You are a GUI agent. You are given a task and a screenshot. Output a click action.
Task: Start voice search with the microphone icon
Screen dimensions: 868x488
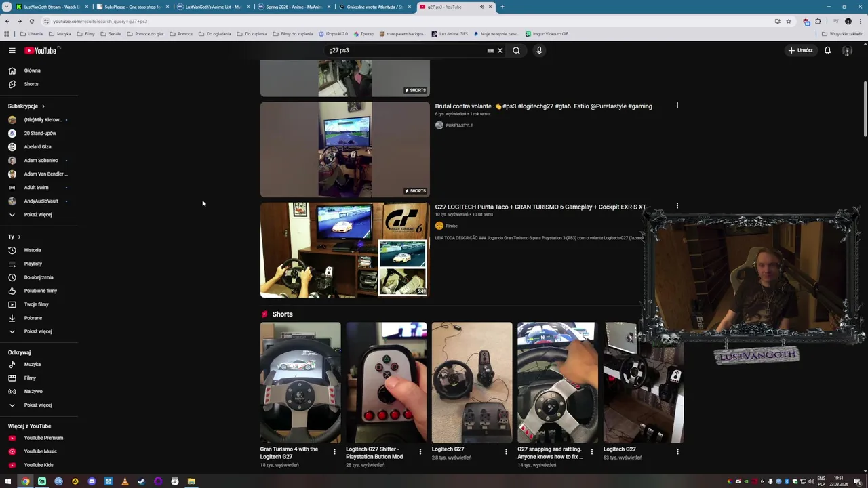point(539,50)
